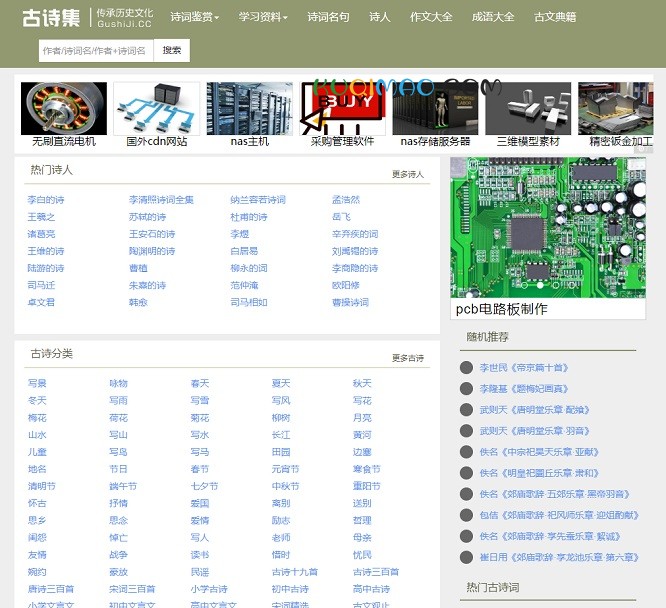The height and width of the screenshot is (608, 666).
Task: Select the 秋天 poem category
Action: (362, 383)
